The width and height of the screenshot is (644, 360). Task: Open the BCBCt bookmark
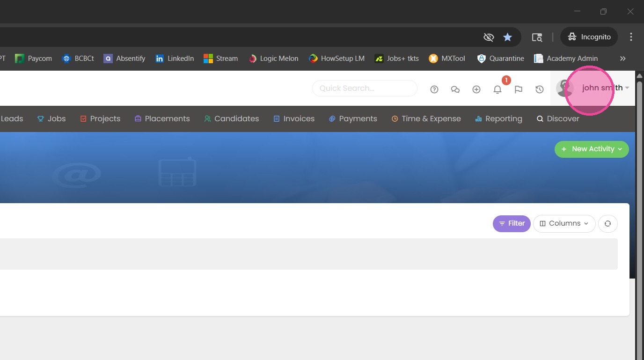pos(78,59)
